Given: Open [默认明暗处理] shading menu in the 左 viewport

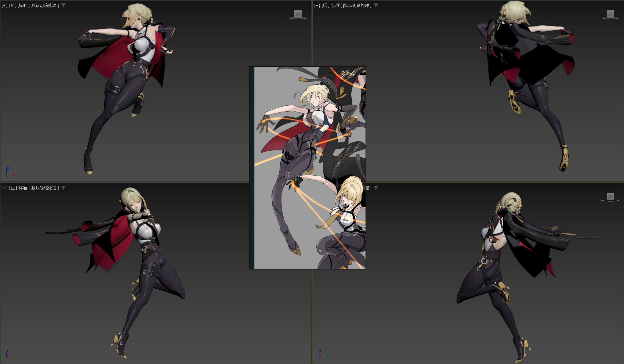Looking at the screenshot, I should click(x=45, y=188).
